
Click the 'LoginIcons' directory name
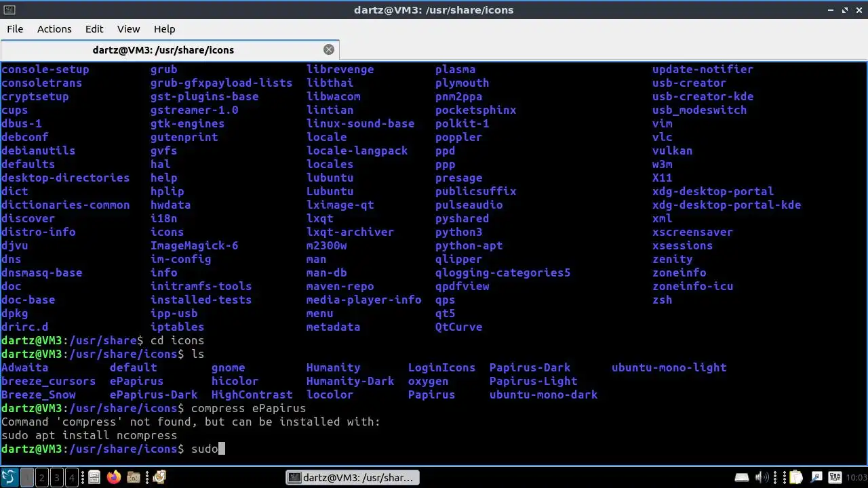tap(442, 367)
